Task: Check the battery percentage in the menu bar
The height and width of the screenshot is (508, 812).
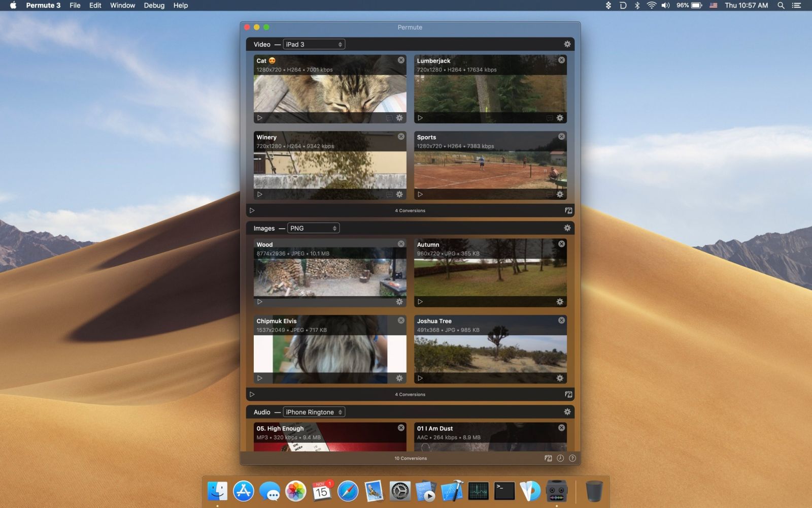Action: [x=683, y=6]
